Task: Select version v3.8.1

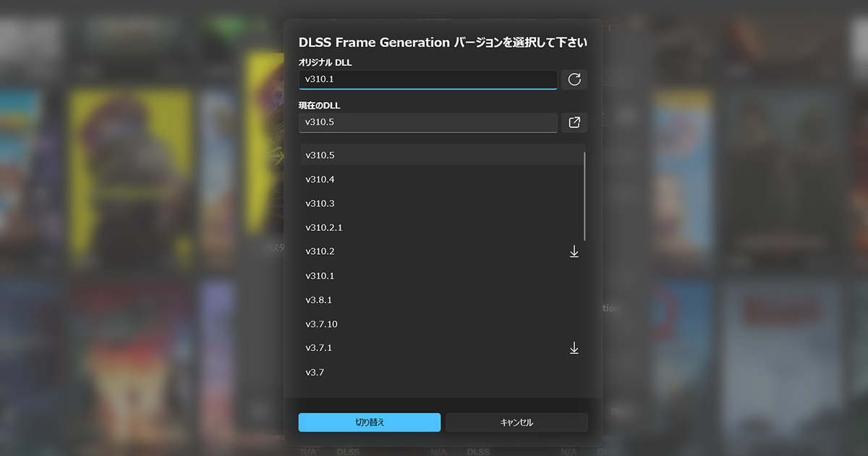Action: (x=434, y=300)
